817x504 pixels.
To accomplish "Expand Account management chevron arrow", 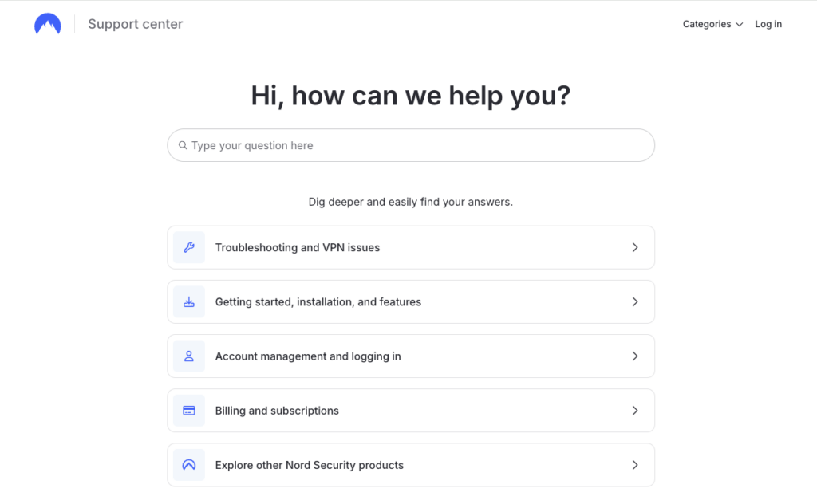I will (x=635, y=356).
